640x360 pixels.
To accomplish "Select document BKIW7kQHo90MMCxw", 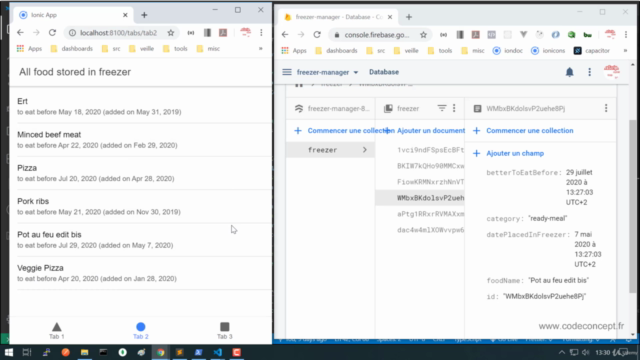I will pyautogui.click(x=430, y=166).
